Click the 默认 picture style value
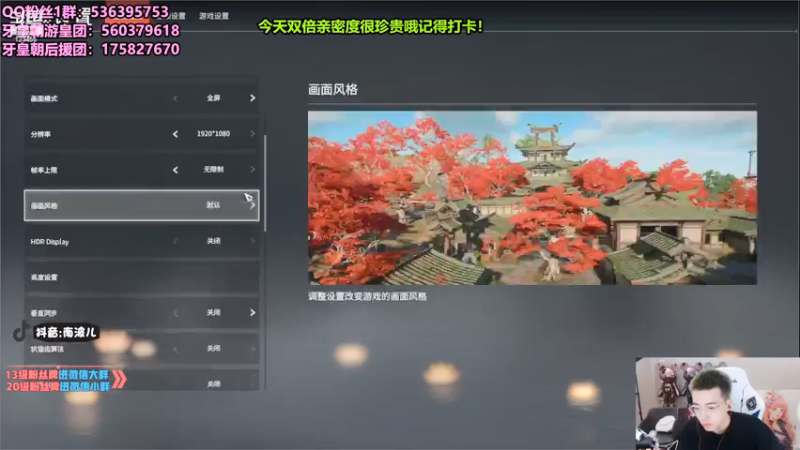The height and width of the screenshot is (450, 800). (x=213, y=205)
